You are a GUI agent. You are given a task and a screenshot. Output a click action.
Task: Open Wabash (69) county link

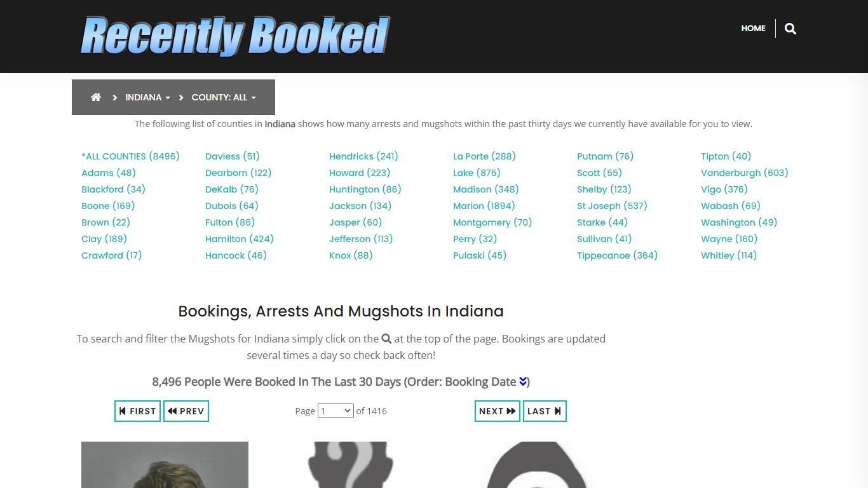click(731, 206)
